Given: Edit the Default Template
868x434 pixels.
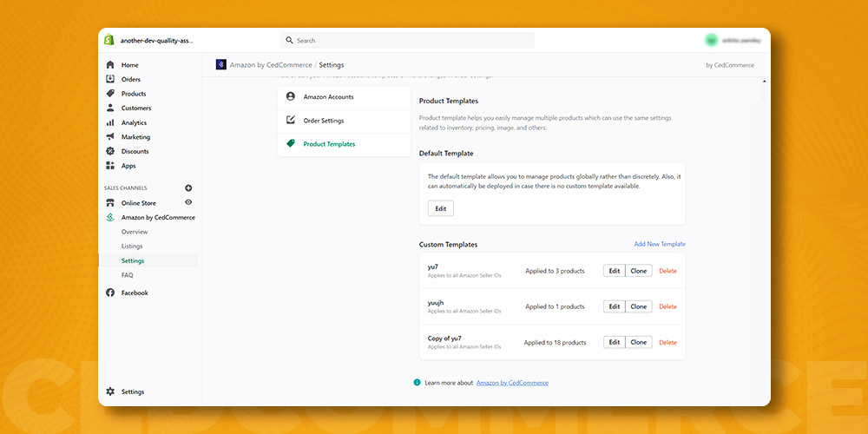Looking at the screenshot, I should pyautogui.click(x=441, y=208).
